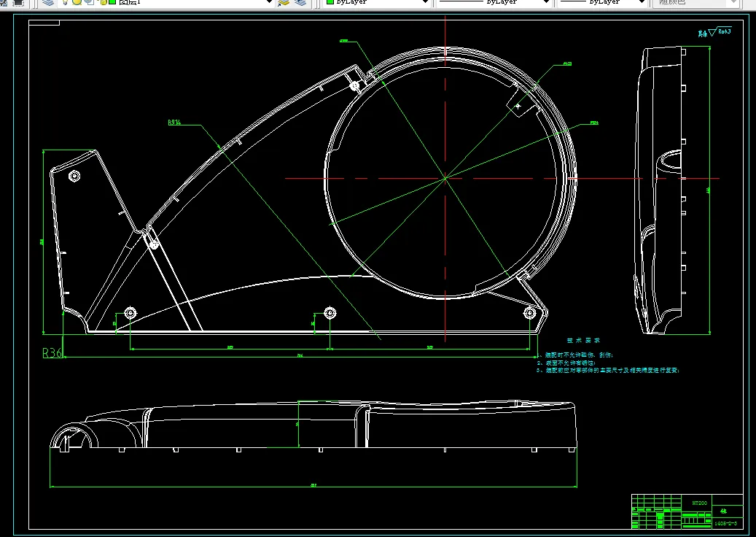Select the first technical requirement note line
This screenshot has height=537, width=756.
[575, 355]
